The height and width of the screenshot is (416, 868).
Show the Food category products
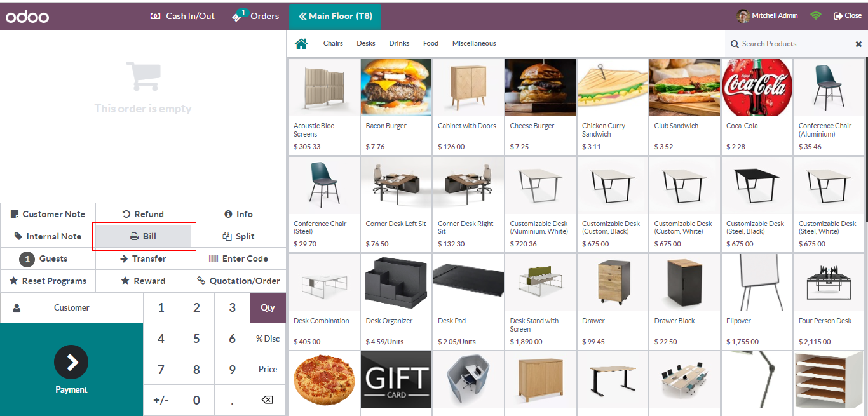pyautogui.click(x=431, y=43)
